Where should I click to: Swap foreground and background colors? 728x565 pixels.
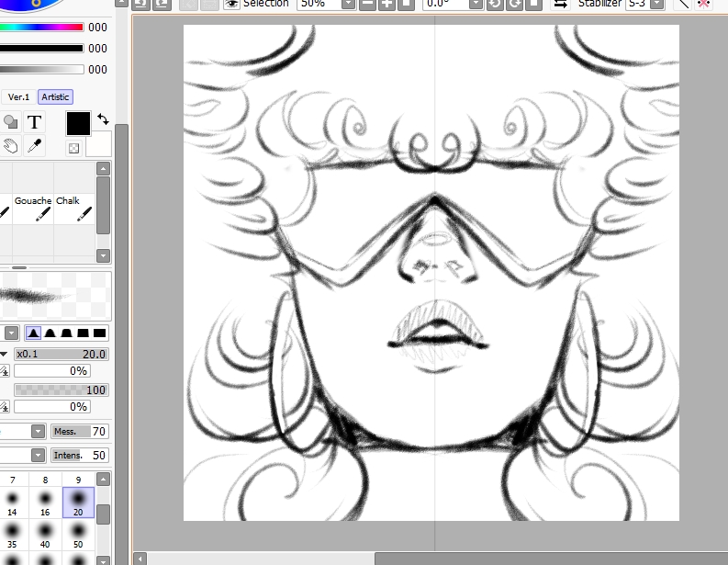point(103,119)
